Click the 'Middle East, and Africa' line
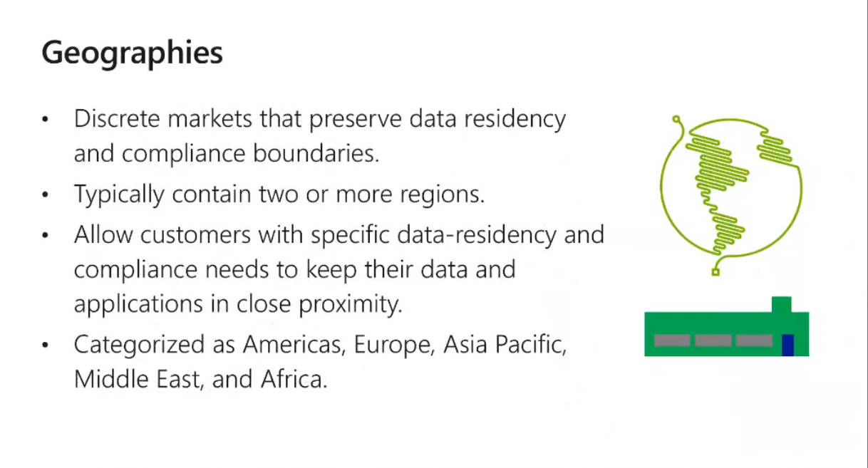Viewport: 868px width, 468px height. pyautogui.click(x=200, y=379)
